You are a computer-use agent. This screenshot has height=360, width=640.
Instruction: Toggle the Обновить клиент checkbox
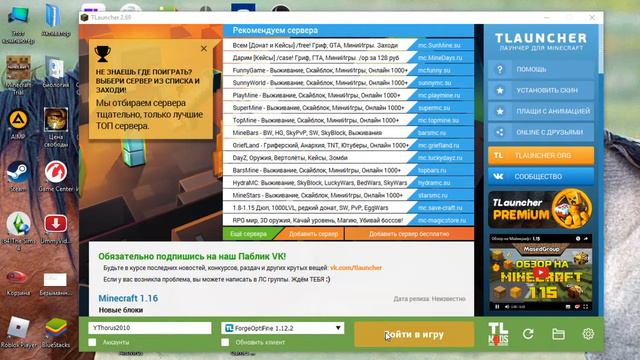[225, 342]
